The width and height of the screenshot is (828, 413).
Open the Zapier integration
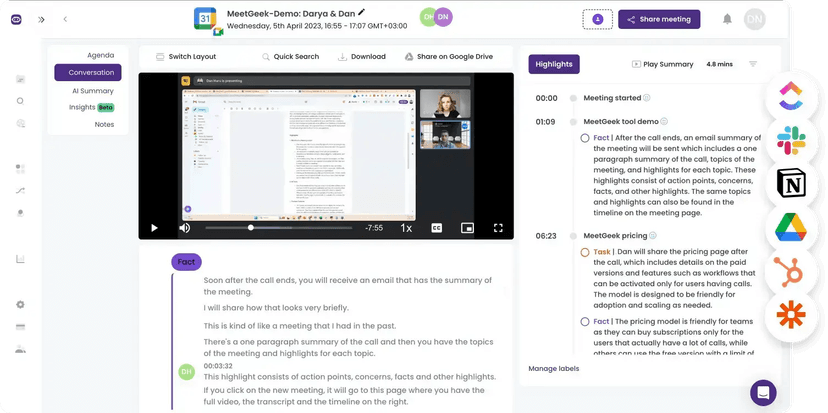click(791, 316)
